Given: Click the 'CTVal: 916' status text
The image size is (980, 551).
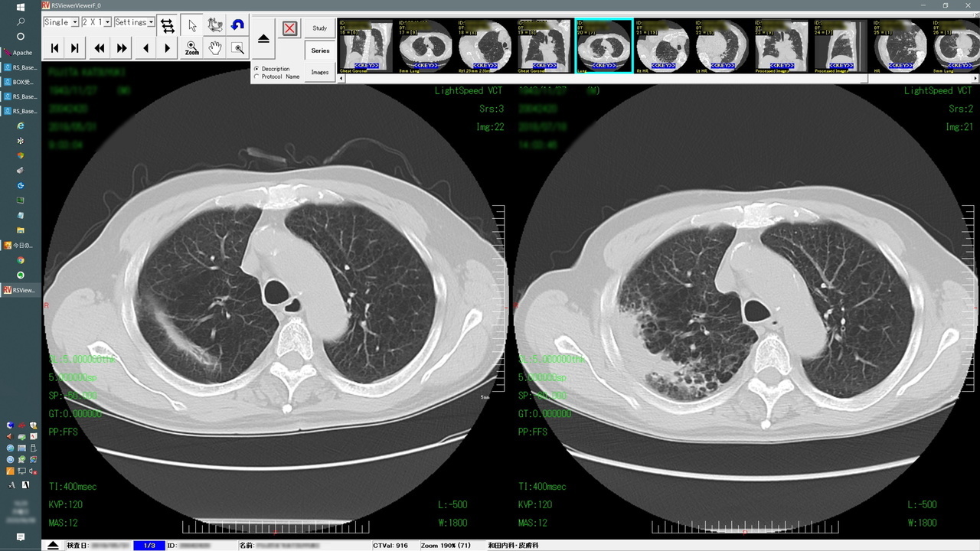Looking at the screenshot, I should [391, 546].
